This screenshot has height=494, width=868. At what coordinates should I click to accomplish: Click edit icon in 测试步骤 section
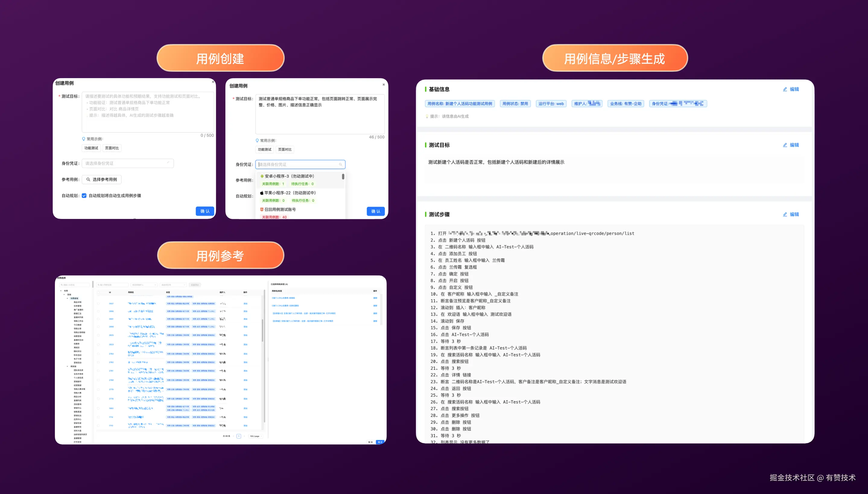(x=785, y=214)
